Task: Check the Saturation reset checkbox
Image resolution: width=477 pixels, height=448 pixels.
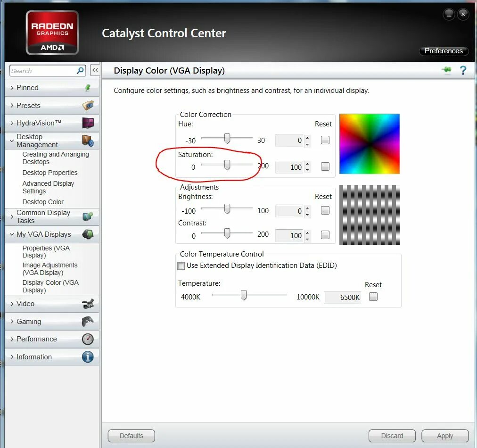Action: coord(325,166)
